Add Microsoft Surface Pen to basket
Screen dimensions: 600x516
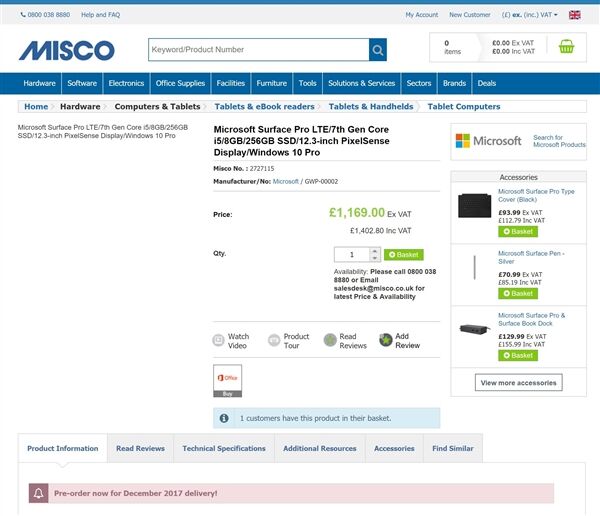[518, 294]
